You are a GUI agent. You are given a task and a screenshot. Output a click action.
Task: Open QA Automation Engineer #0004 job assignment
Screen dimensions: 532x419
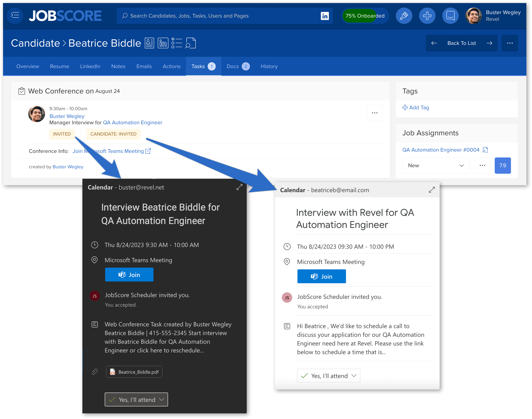pos(441,150)
